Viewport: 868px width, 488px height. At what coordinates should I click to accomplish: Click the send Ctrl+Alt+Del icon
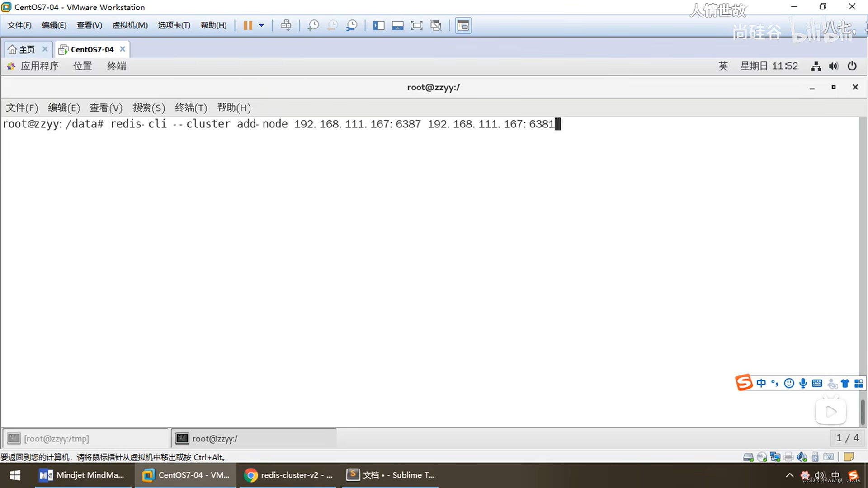click(x=286, y=25)
